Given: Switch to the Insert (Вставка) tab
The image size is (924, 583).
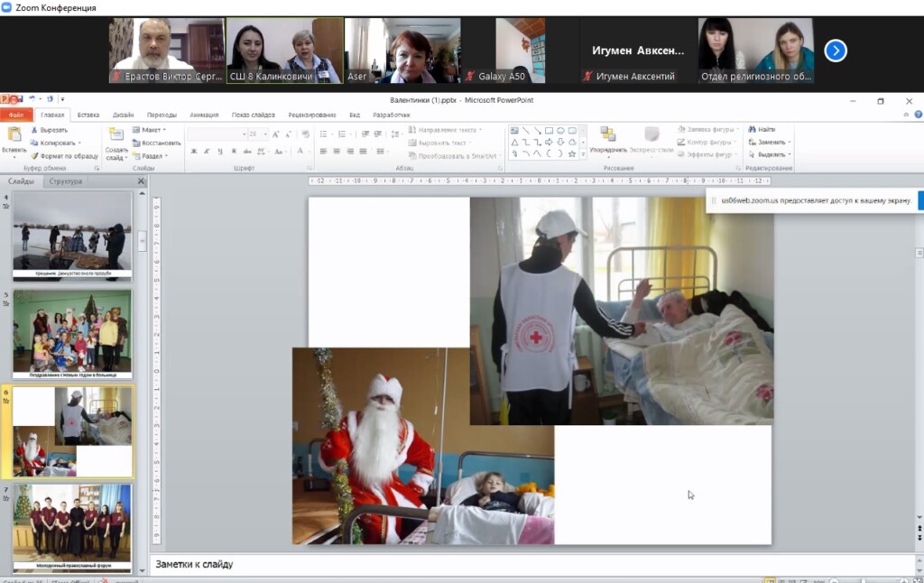Looking at the screenshot, I should tap(88, 115).
